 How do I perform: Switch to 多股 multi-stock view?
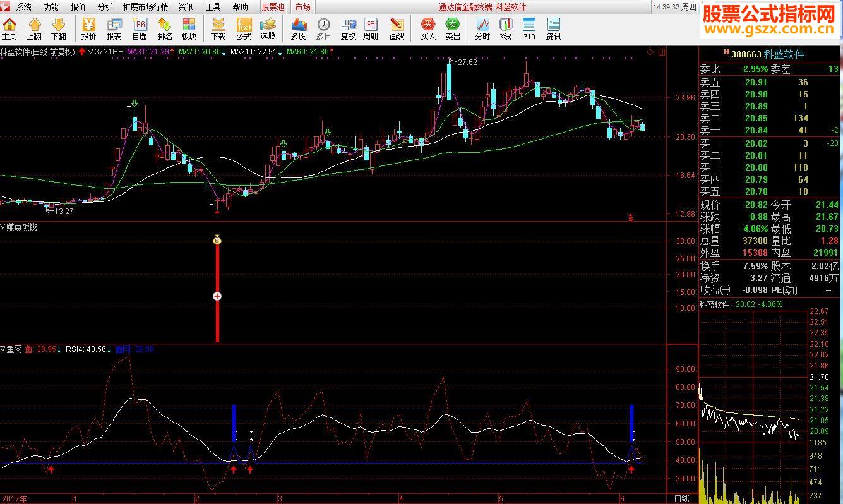pyautogui.click(x=299, y=29)
